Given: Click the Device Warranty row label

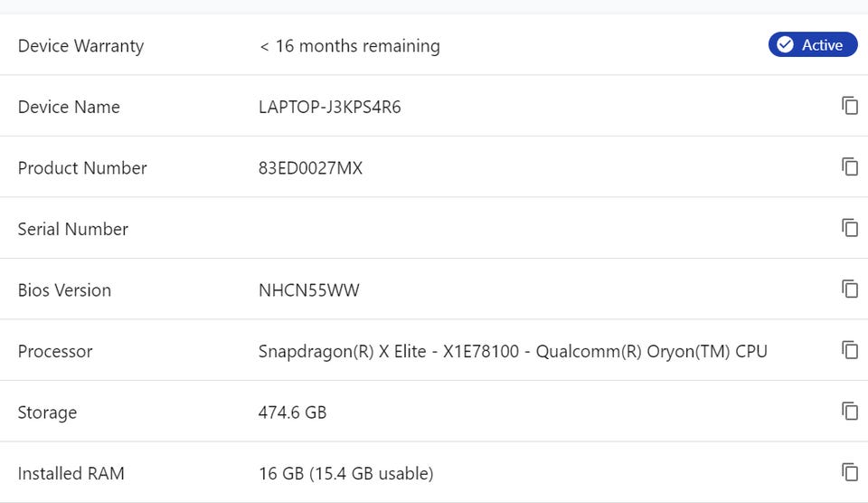Looking at the screenshot, I should pos(80,46).
